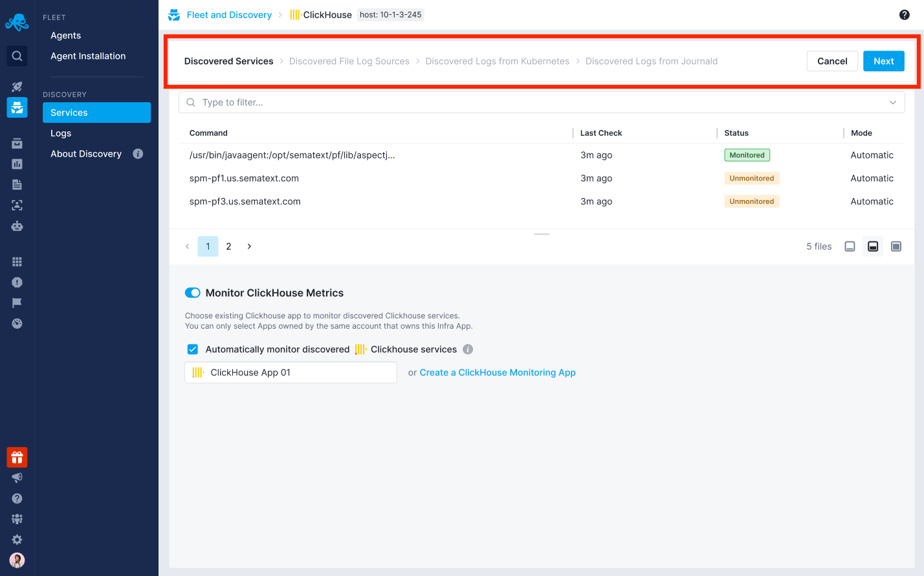Open the search icon in sidebar

(17, 56)
